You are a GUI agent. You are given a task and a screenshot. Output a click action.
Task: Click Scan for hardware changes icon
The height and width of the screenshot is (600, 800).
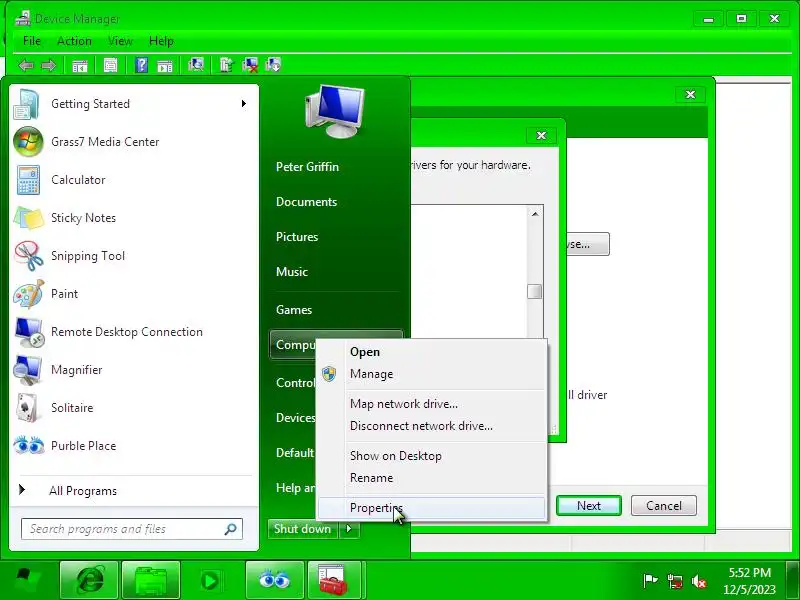pos(196,64)
